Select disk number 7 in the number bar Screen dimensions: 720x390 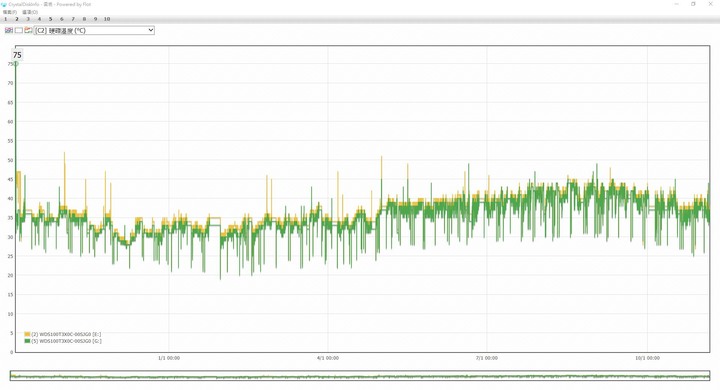coord(73,19)
